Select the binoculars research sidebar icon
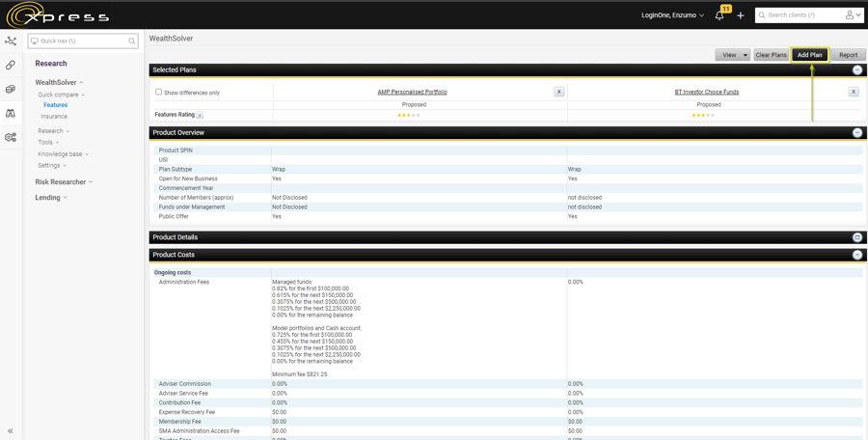 tap(11, 114)
